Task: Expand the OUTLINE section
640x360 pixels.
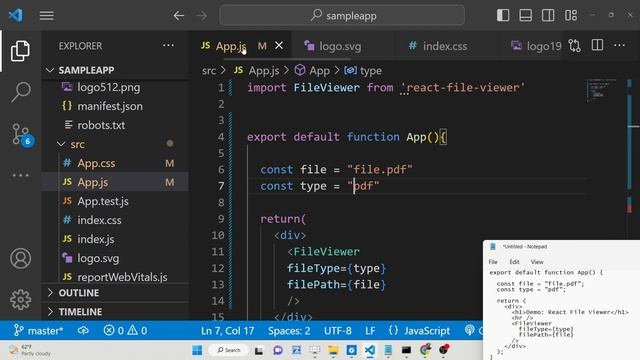Action: pos(115,293)
